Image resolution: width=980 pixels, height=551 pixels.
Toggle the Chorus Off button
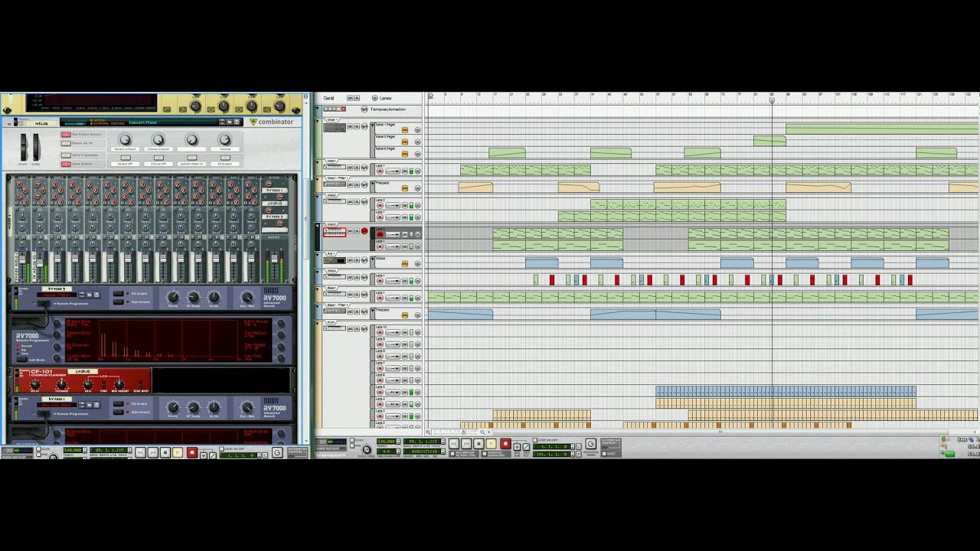point(158,158)
